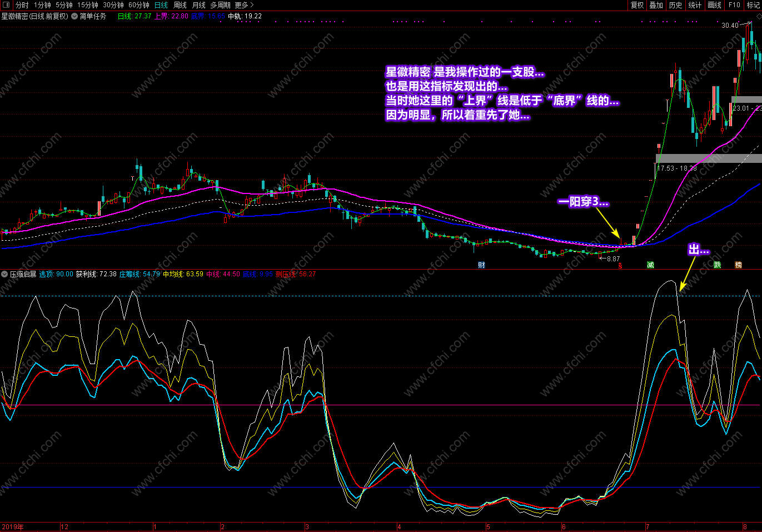
Task: Switch to 1分钟 period
Action: tap(42, 5)
